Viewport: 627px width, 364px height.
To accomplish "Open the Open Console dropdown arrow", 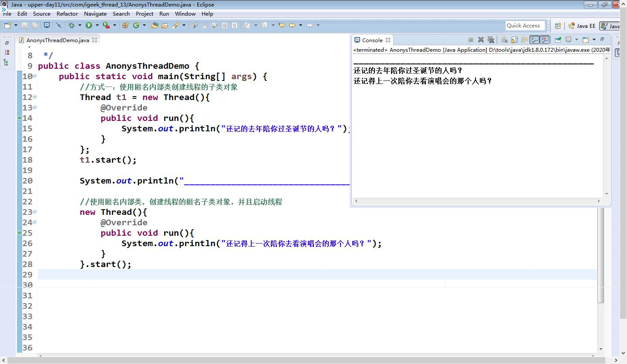I will (x=594, y=40).
